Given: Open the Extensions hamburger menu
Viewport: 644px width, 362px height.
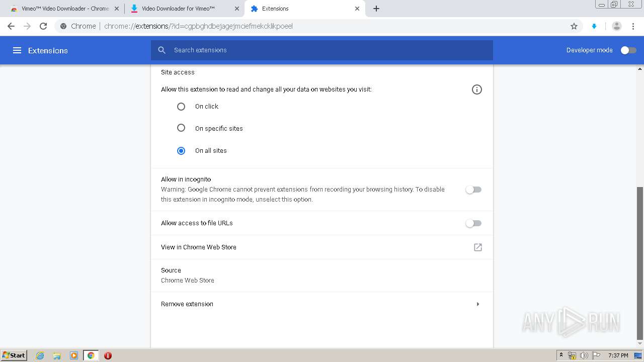Looking at the screenshot, I should click(17, 50).
